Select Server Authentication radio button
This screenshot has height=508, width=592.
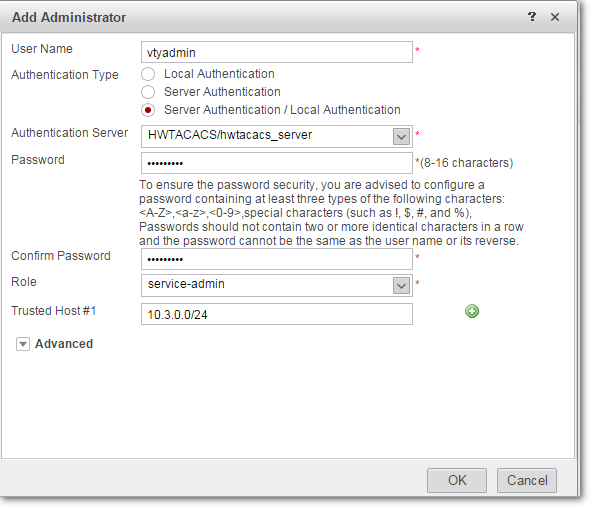tap(148, 92)
